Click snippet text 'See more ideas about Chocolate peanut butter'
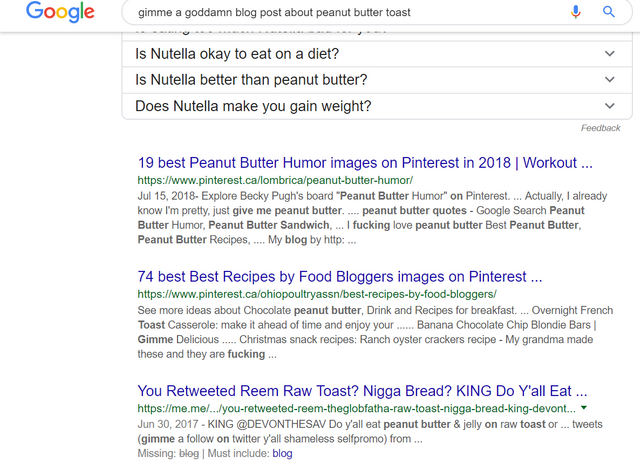 pyautogui.click(x=249, y=310)
